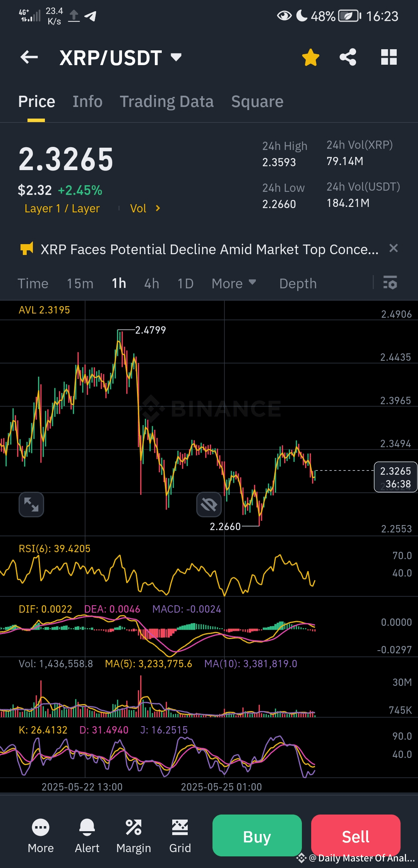Tap the MACD: -0.0024 indicator label
Viewport: 418px width, 868px height.
tap(187, 609)
